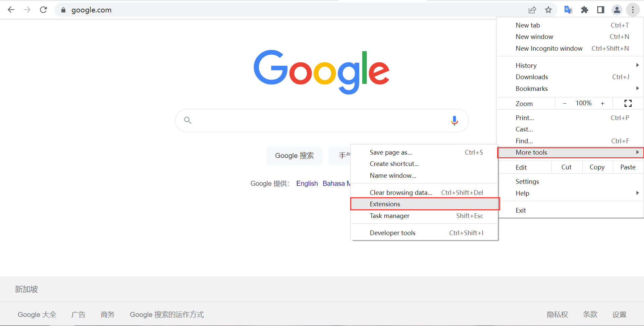Open Settings from the Chrome menu

tap(570, 181)
